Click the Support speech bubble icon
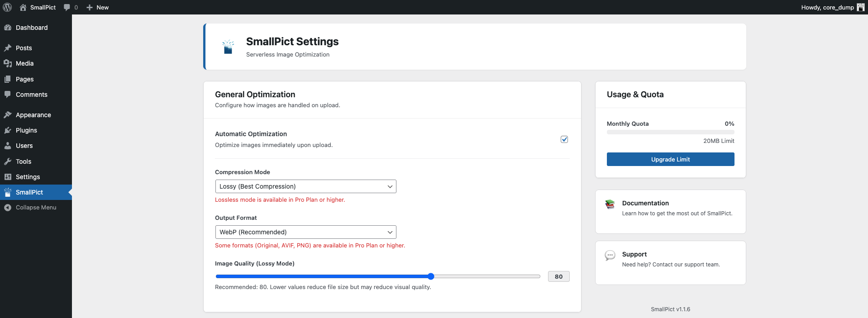868x318 pixels. pyautogui.click(x=610, y=256)
